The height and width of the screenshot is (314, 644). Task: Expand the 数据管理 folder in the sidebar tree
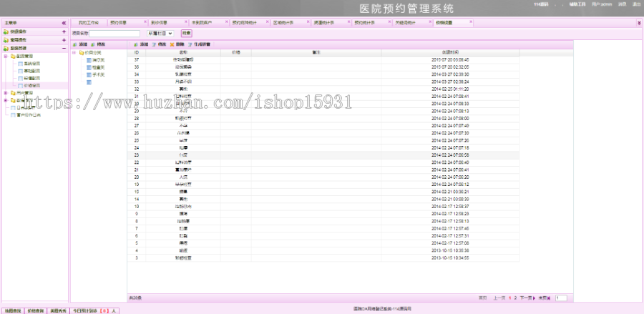(6, 100)
